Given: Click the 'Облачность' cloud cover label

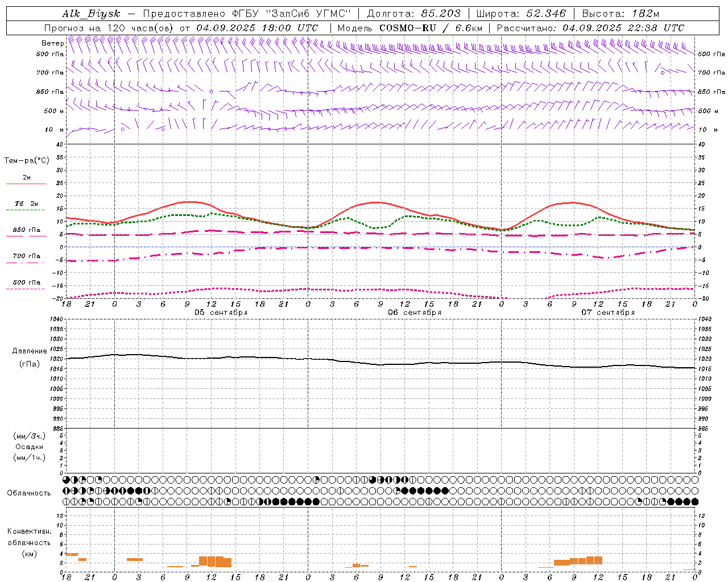Looking at the screenshot, I should point(29,493).
